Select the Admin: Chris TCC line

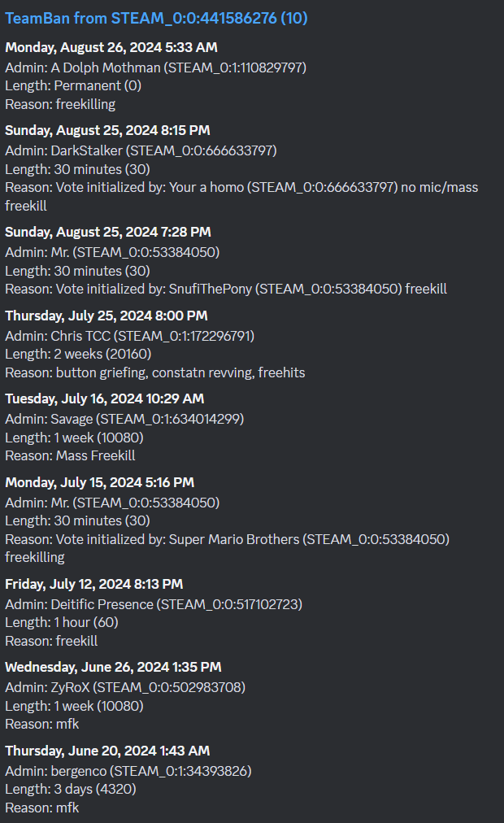coord(129,336)
